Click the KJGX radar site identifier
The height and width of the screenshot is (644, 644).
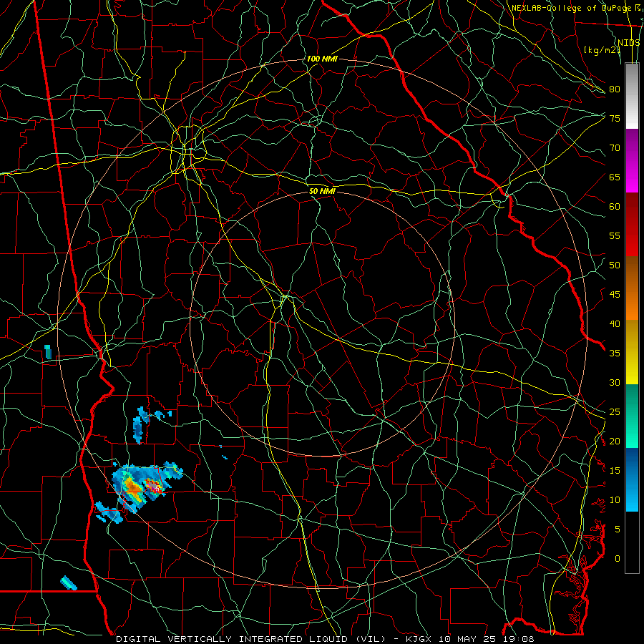pos(420,639)
